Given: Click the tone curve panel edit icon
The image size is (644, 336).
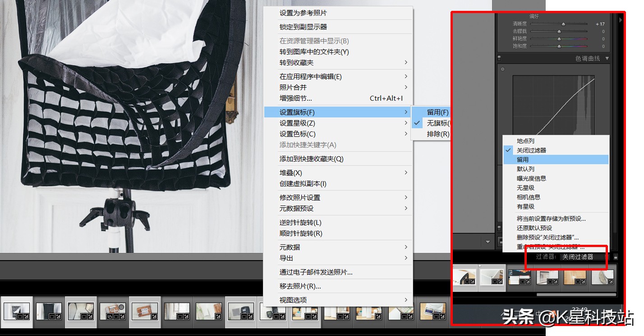Looking at the screenshot, I should (x=503, y=69).
